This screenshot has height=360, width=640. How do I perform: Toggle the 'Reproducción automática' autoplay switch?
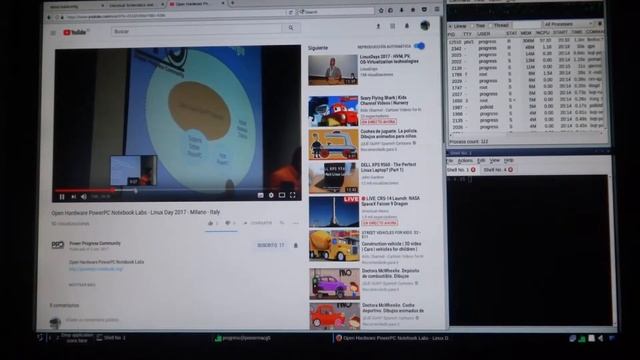point(419,46)
